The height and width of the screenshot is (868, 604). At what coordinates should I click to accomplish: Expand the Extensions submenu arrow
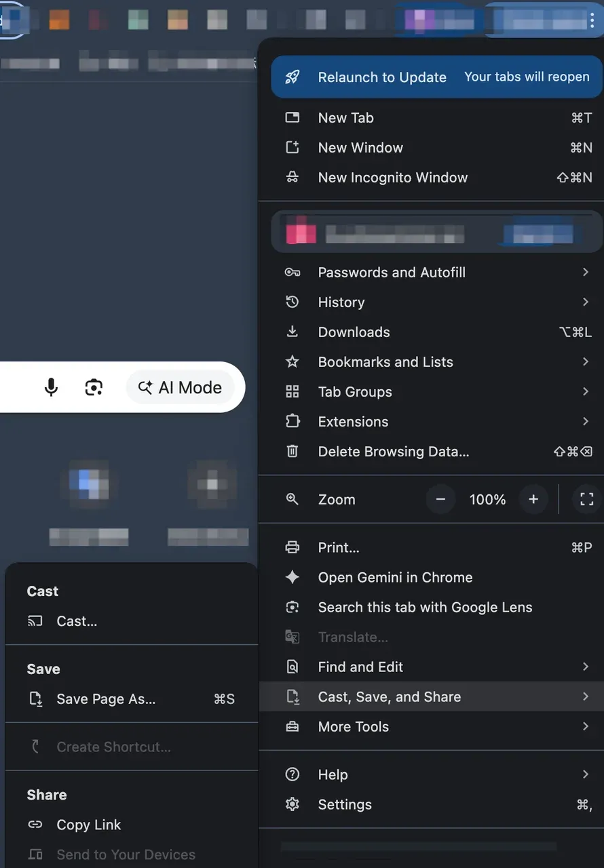click(585, 422)
